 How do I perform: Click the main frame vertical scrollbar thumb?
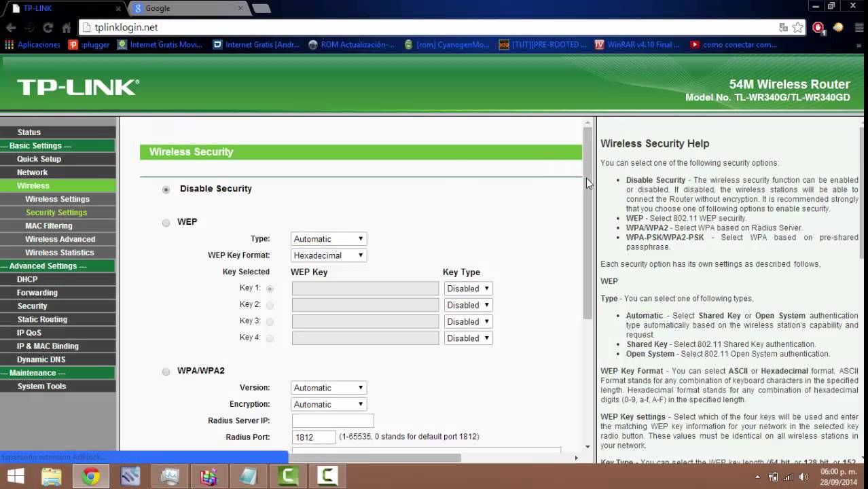(x=587, y=223)
